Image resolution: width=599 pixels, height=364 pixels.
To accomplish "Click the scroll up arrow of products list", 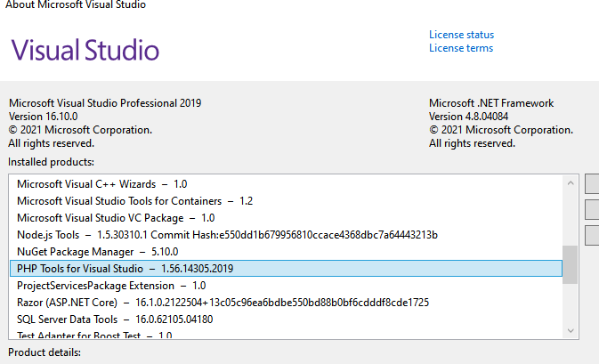I will click(x=570, y=183).
